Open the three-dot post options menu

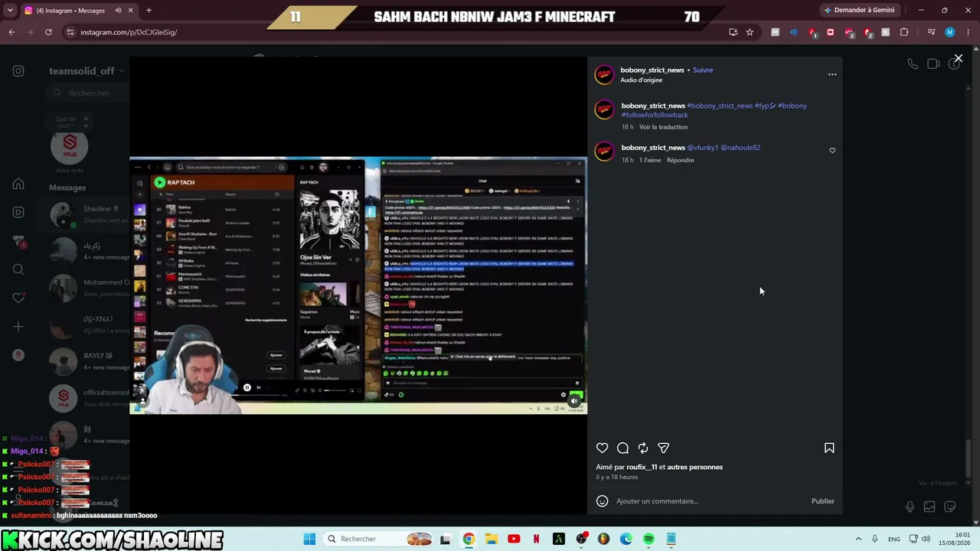coord(832,74)
